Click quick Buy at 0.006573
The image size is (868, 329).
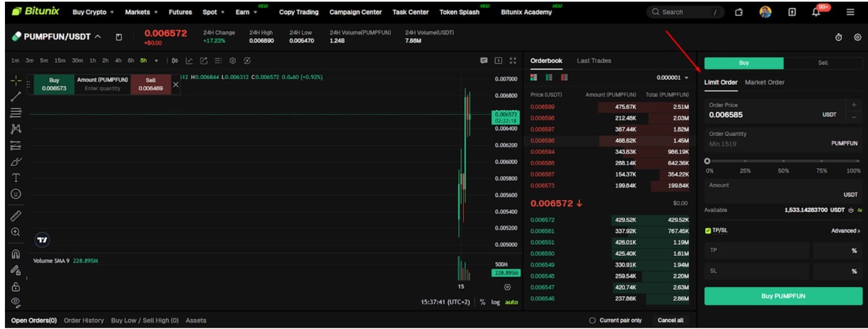54,84
